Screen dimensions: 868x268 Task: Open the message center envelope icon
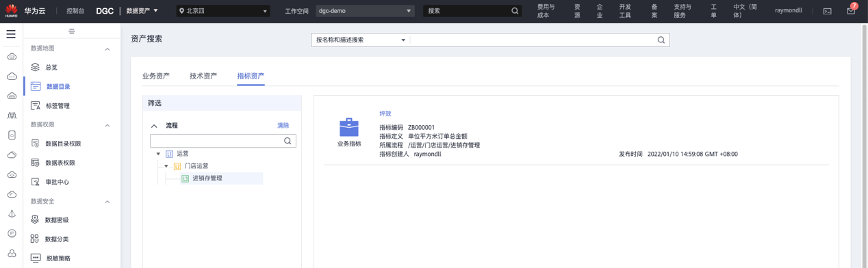[x=851, y=11]
